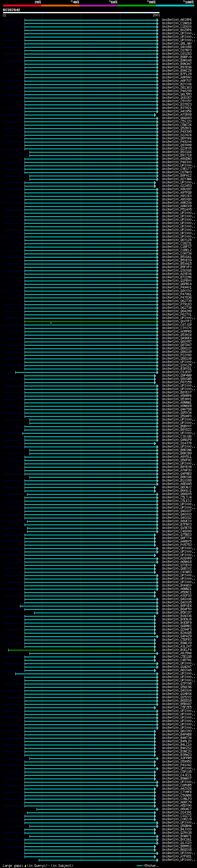The height and width of the screenshot is (868, 197).
Task: Click the UniRef100_O22453 label
Action: (x=177, y=186)
